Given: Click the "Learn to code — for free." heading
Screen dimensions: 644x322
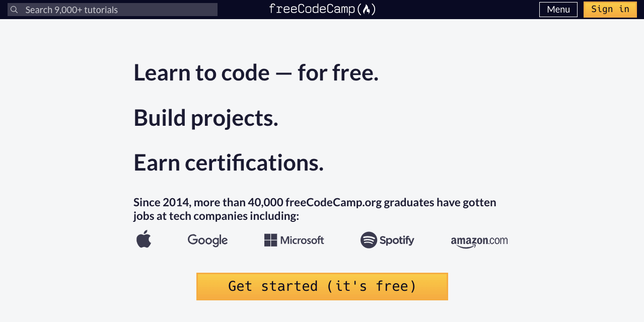Looking at the screenshot, I should click(256, 73).
